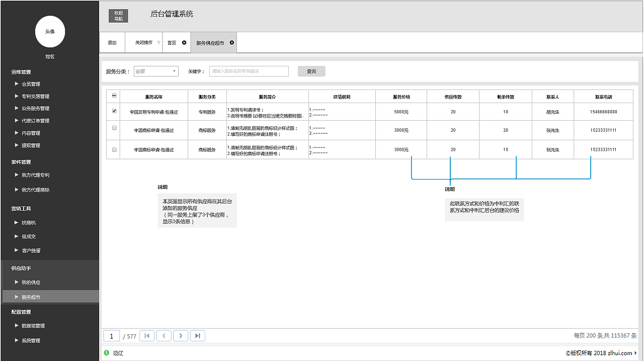
Task: Click the 供应件数 column header
Action: (x=453, y=97)
